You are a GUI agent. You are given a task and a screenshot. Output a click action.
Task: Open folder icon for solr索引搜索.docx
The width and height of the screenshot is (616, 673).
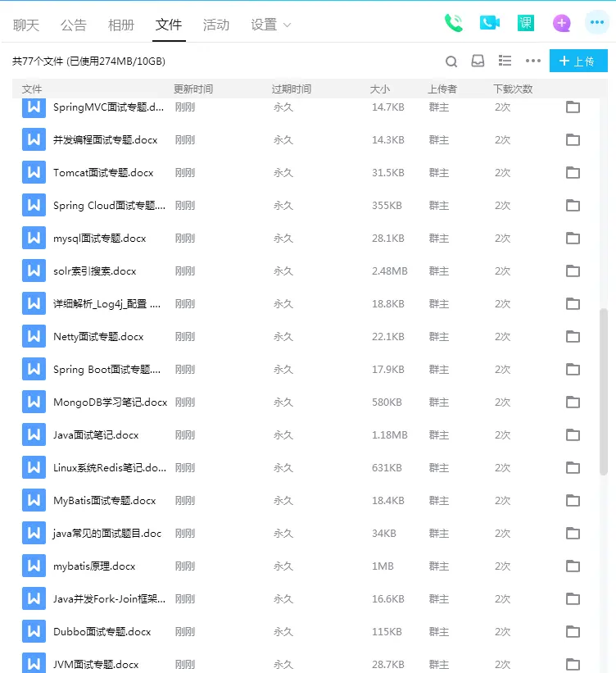coord(573,271)
